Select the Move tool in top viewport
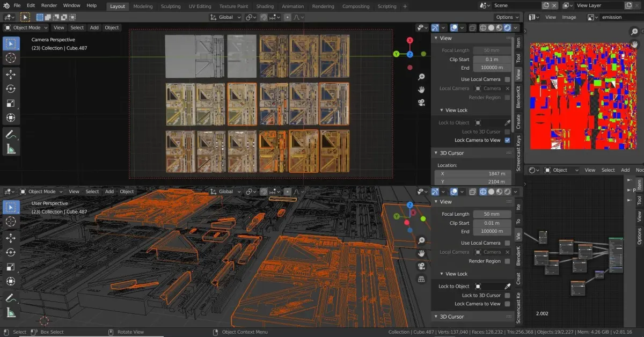The height and width of the screenshot is (337, 644). [11, 74]
